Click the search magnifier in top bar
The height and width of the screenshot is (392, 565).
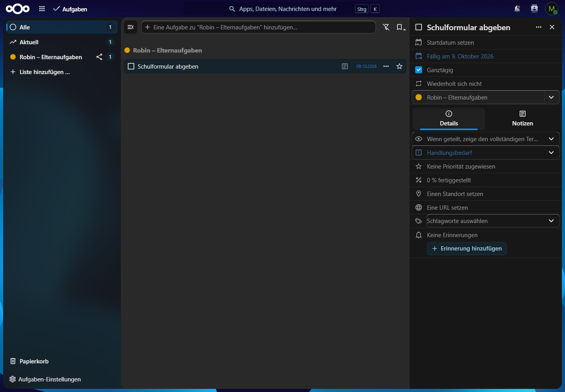tap(232, 9)
